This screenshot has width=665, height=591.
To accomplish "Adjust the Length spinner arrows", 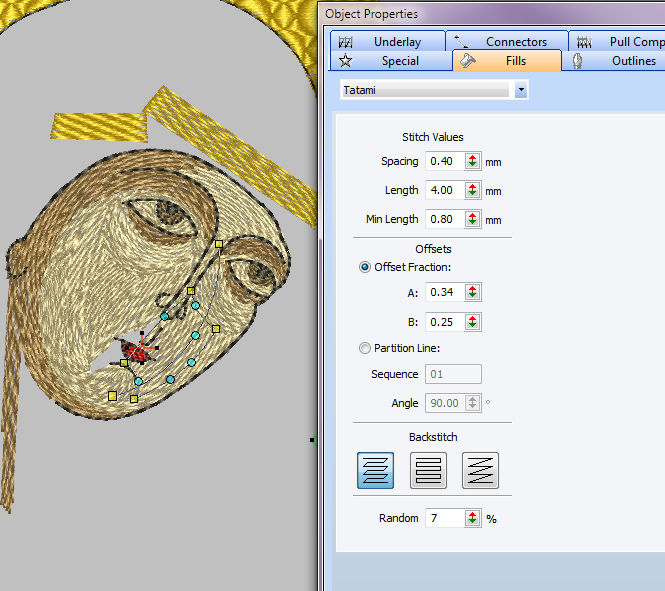I will pos(472,190).
